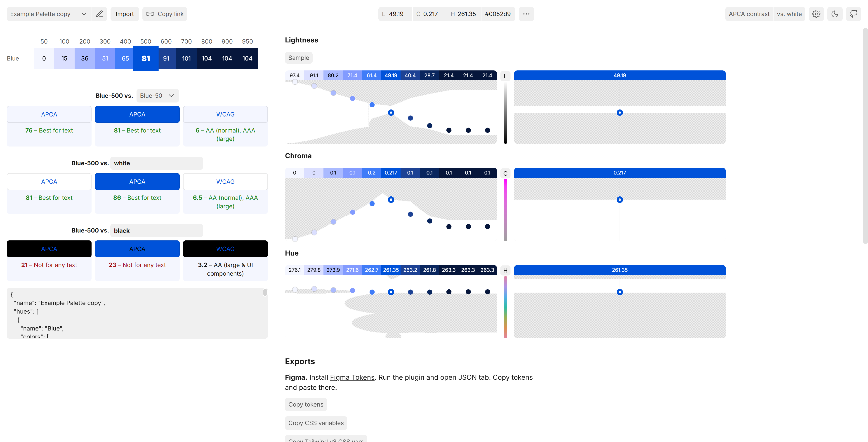Image resolution: width=868 pixels, height=442 pixels.
Task: Open the settings gear icon
Action: pyautogui.click(x=816, y=14)
